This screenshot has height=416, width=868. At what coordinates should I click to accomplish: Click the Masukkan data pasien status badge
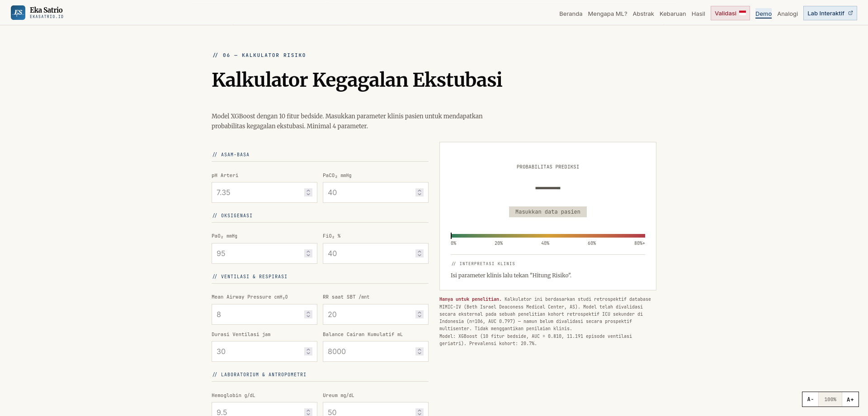coord(548,212)
